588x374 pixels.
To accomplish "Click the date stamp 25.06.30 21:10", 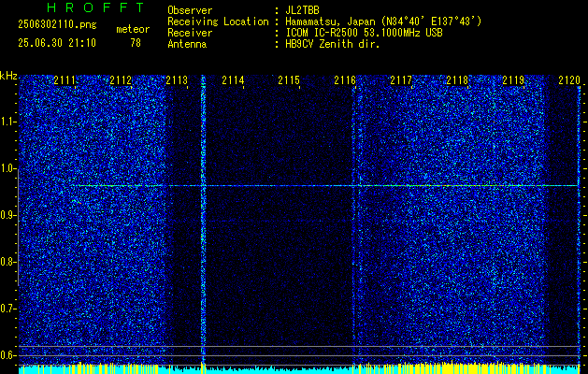I will click(x=57, y=43).
